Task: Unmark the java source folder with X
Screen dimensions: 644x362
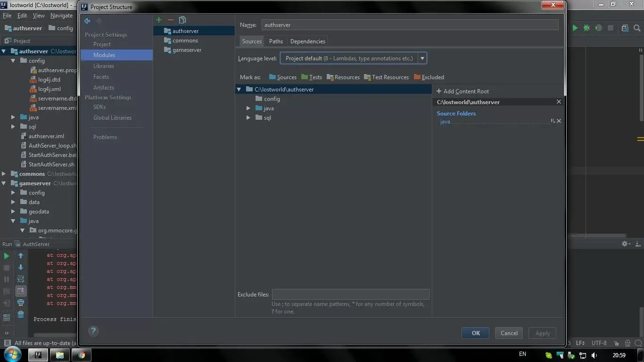Action: 559,121
